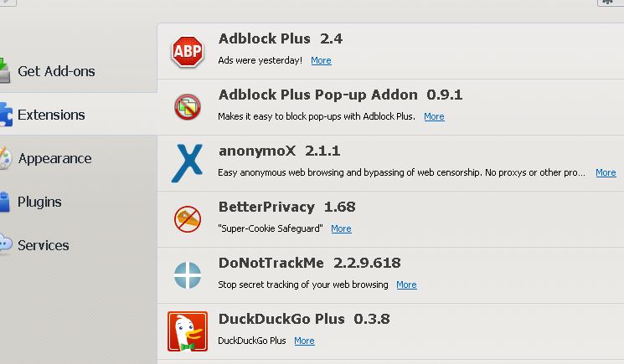Click More link for Pop-up Addon

point(434,116)
